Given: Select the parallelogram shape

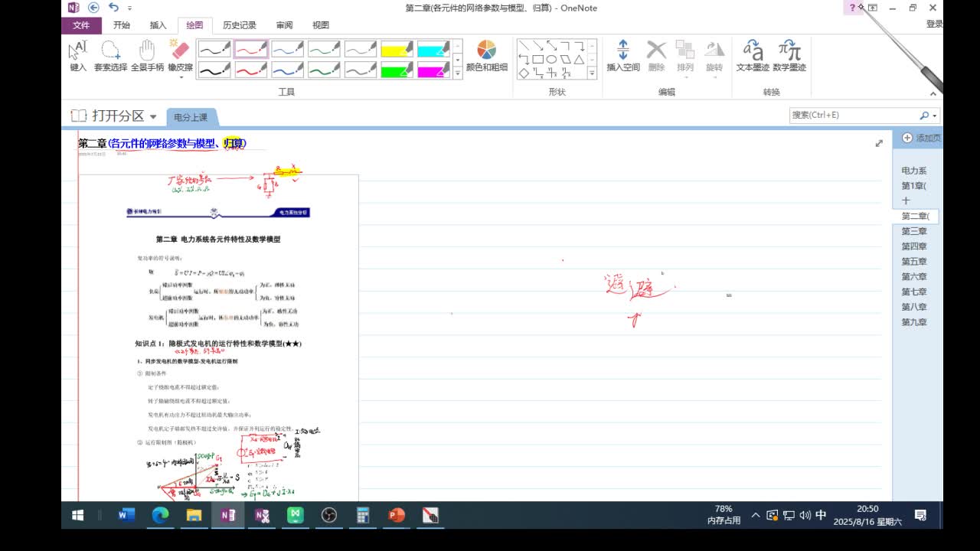Looking at the screenshot, I should pos(566,59).
